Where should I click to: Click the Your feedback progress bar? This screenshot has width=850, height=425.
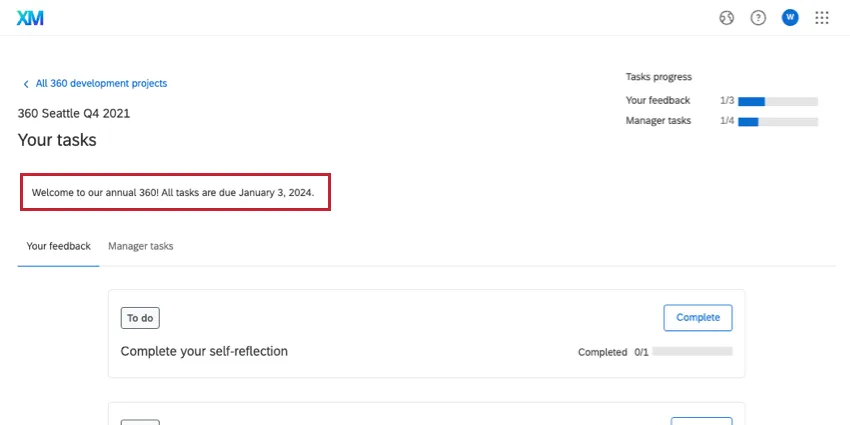pyautogui.click(x=778, y=101)
